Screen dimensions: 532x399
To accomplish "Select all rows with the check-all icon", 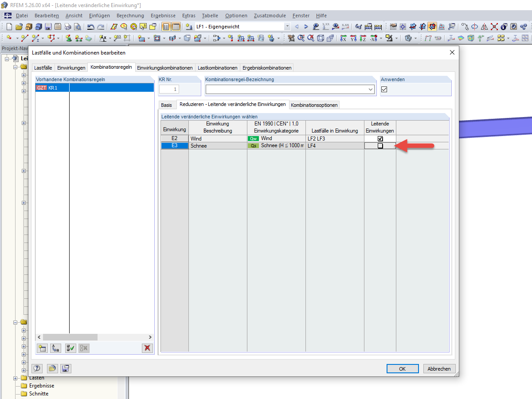I will [70, 348].
